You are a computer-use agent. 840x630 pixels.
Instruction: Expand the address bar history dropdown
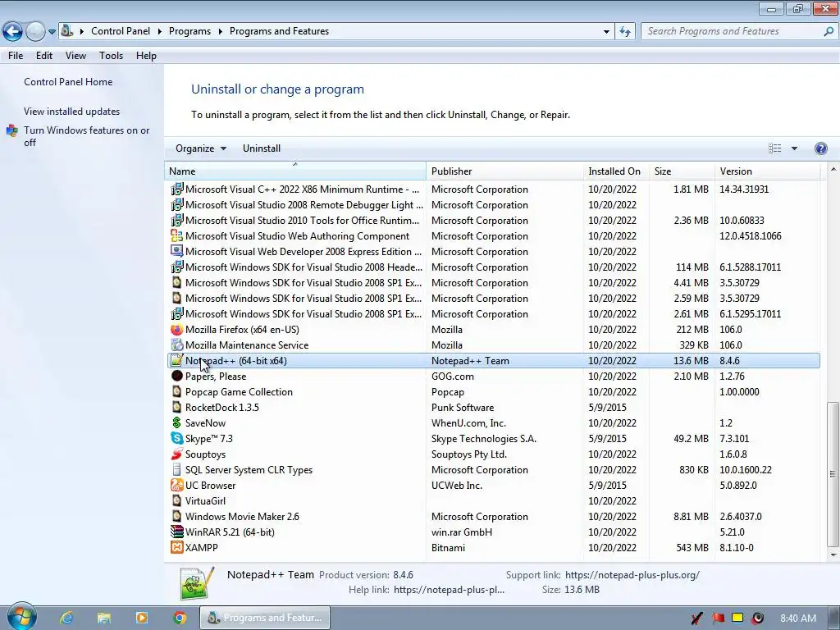point(606,32)
